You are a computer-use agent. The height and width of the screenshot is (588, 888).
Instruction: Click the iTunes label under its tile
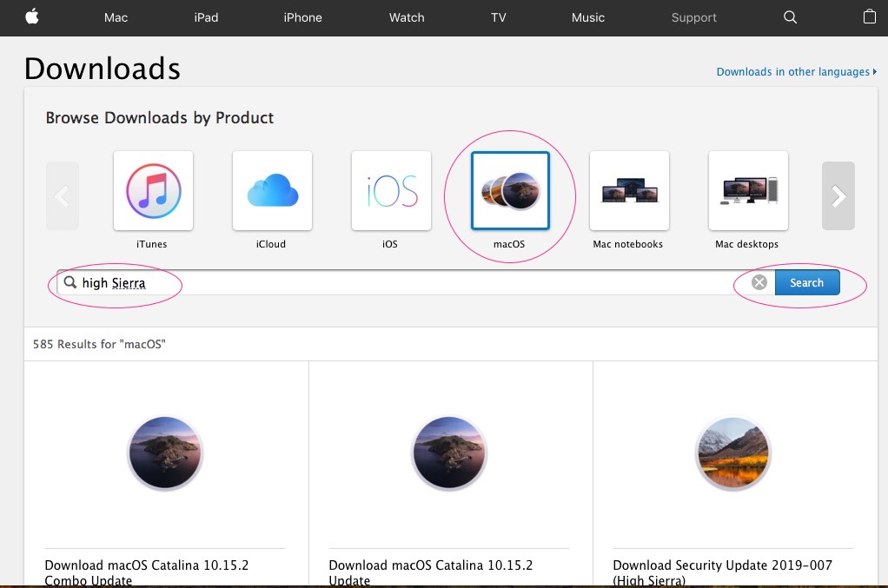[x=152, y=244]
